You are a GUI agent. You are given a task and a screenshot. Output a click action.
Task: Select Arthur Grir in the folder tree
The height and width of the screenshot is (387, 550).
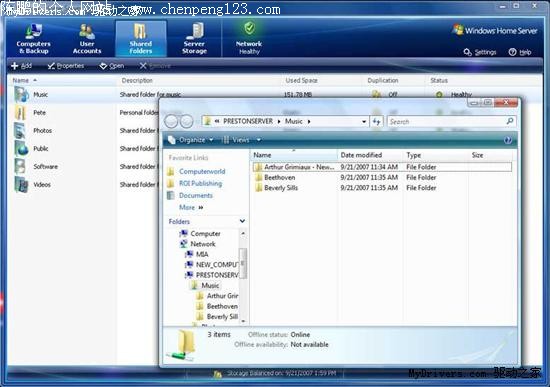[222, 296]
